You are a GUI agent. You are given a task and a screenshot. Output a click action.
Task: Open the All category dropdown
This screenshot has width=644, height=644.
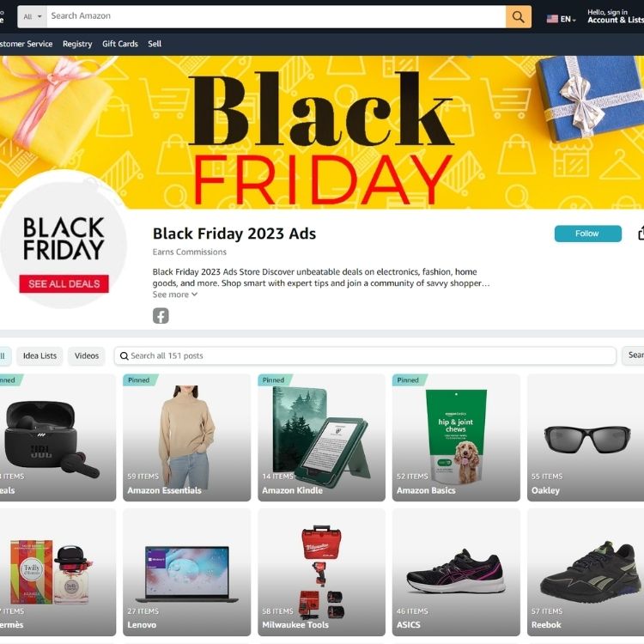(32, 17)
